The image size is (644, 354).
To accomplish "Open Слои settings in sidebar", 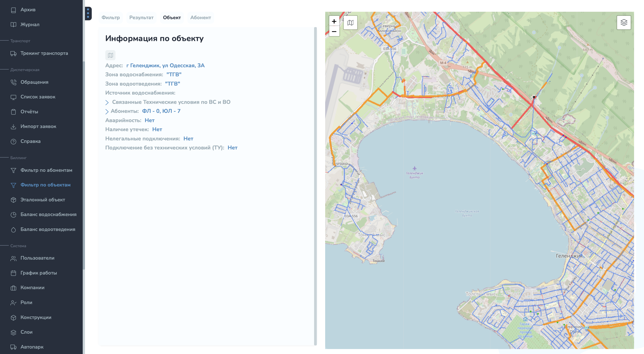I will point(26,332).
